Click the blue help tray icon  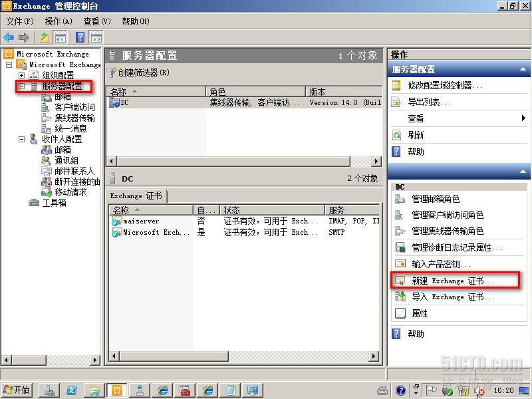click(401, 390)
